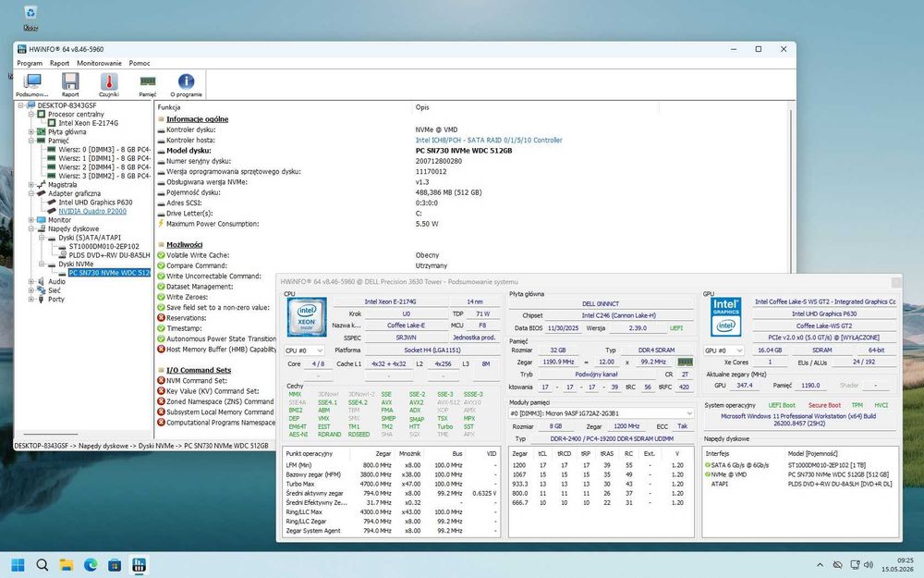Image resolution: width=924 pixels, height=578 pixels.
Task: Select PLDS DVD+-RW DU-8A5LH in tree
Action: 110,255
